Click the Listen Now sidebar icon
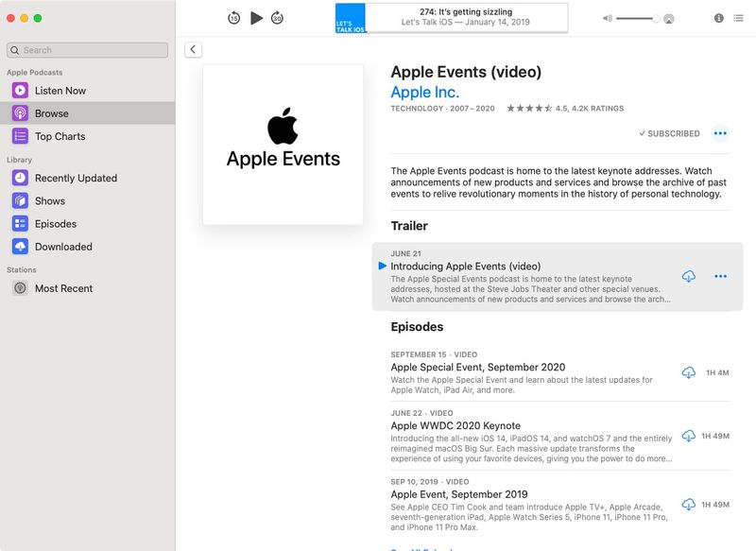This screenshot has width=756, height=551. [20, 90]
